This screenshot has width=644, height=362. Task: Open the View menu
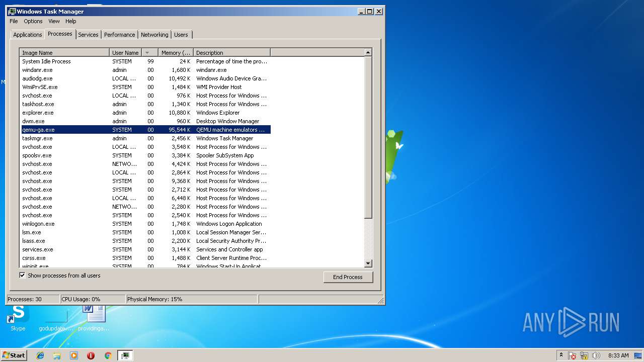pos(54,21)
